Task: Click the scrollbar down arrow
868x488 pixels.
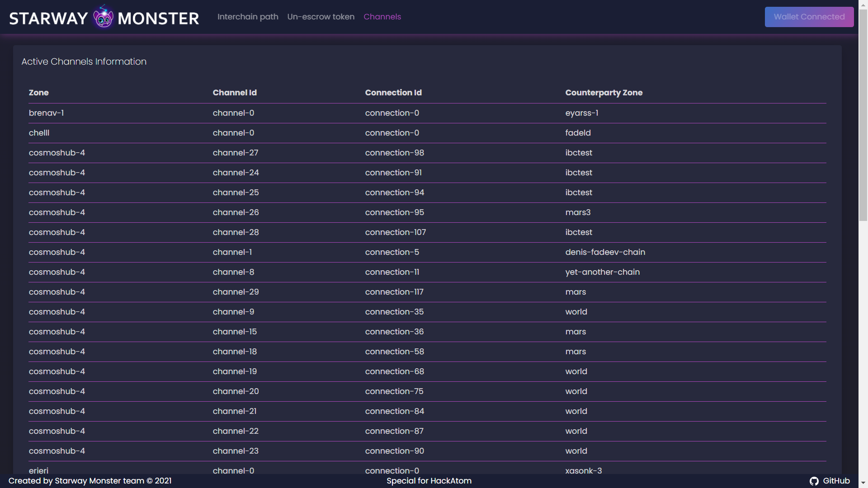Action: (x=863, y=483)
